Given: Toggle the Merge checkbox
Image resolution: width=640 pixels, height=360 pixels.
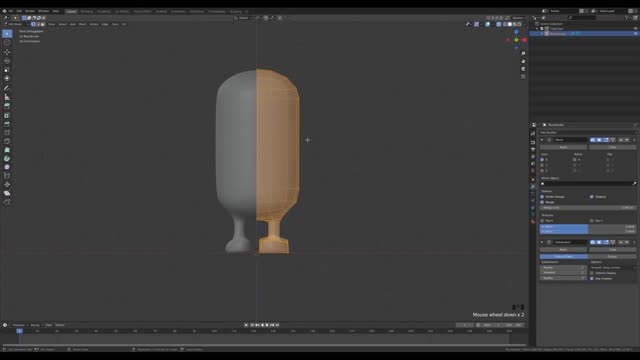Looking at the screenshot, I should click(542, 202).
